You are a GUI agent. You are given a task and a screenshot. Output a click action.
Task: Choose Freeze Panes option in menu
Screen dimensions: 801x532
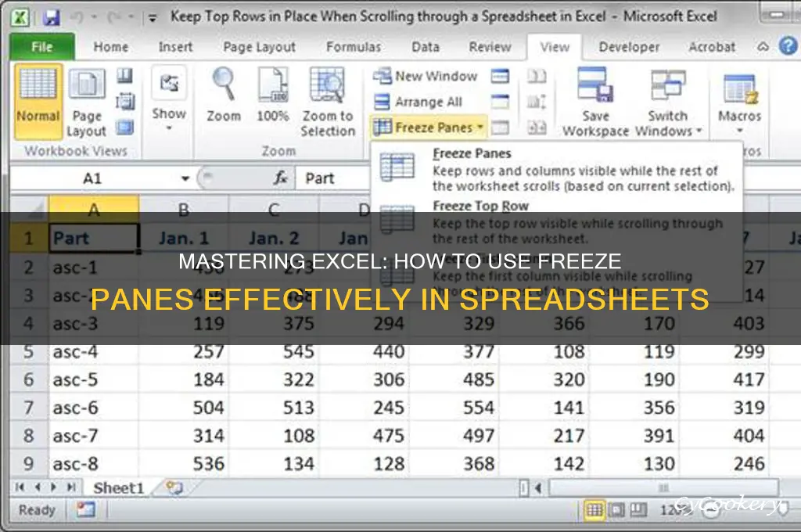[x=557, y=170]
